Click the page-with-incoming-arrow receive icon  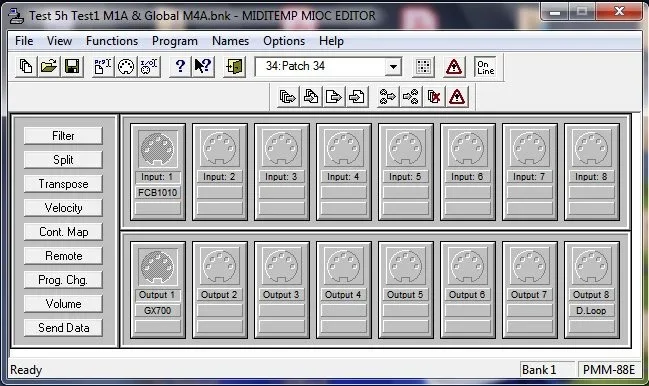pos(357,97)
